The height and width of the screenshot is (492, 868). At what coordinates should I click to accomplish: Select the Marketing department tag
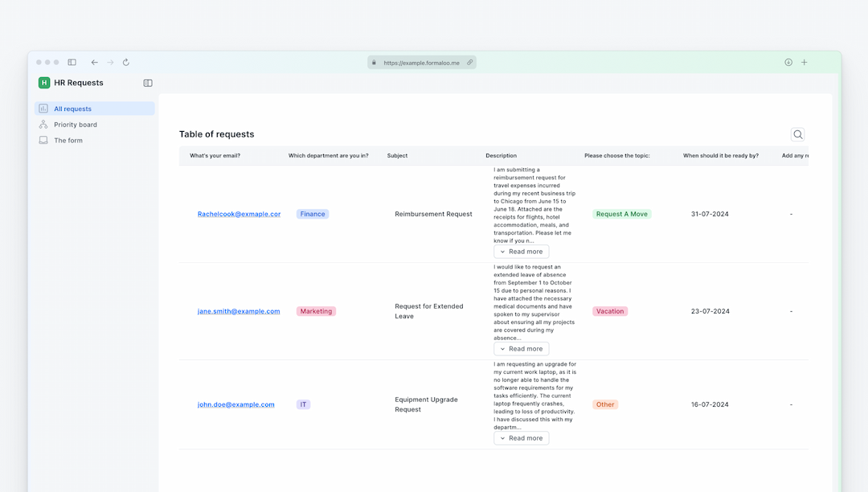(315, 310)
